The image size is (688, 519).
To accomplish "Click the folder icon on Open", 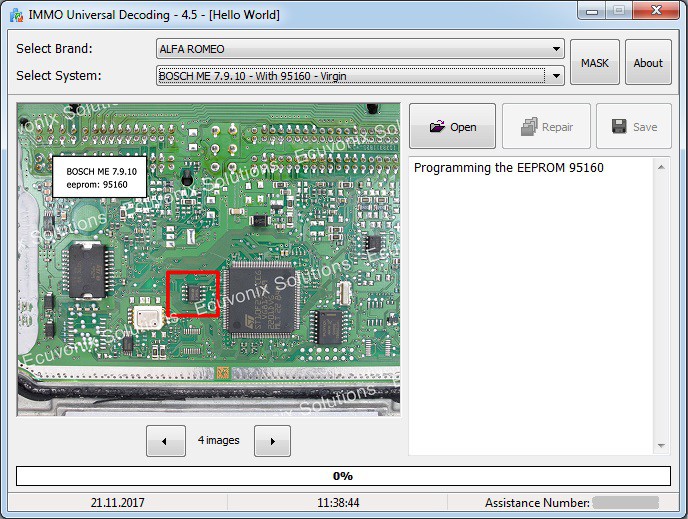I will 437,126.
